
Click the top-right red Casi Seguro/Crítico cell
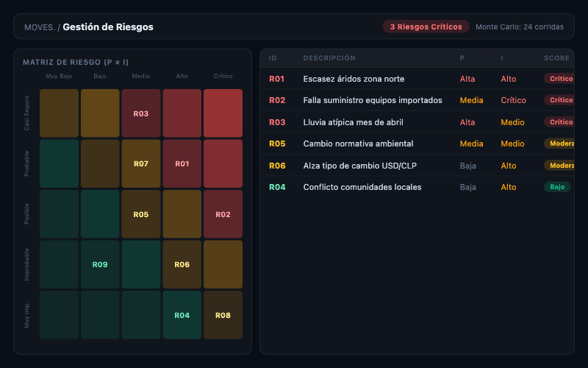(223, 113)
